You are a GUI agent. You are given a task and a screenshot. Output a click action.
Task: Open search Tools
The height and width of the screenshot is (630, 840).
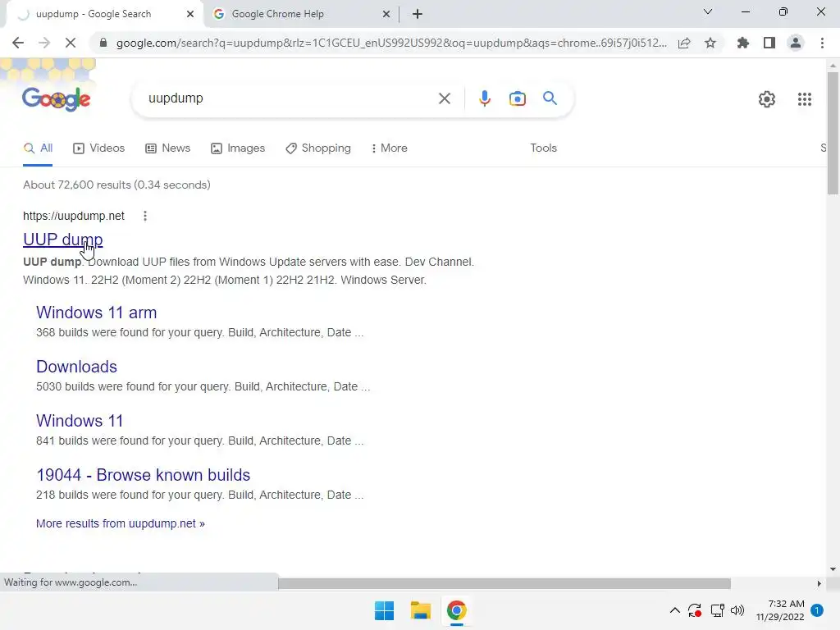[543, 148]
